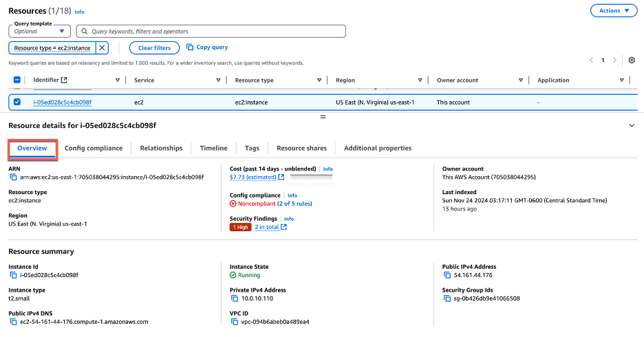Remove the Resource type = ec2:instance filter
The width and height of the screenshot is (644, 337).
tap(102, 48)
